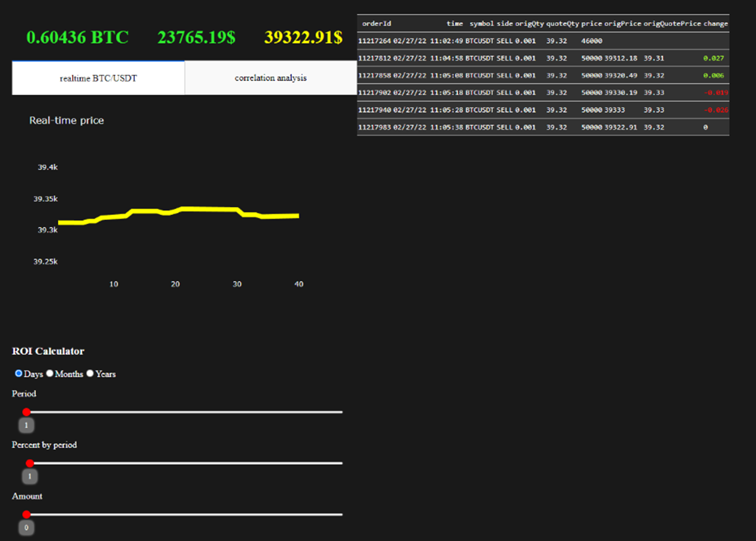Click order ID 11217940 cell
Viewport: 756px width, 541px height.
[x=374, y=110]
